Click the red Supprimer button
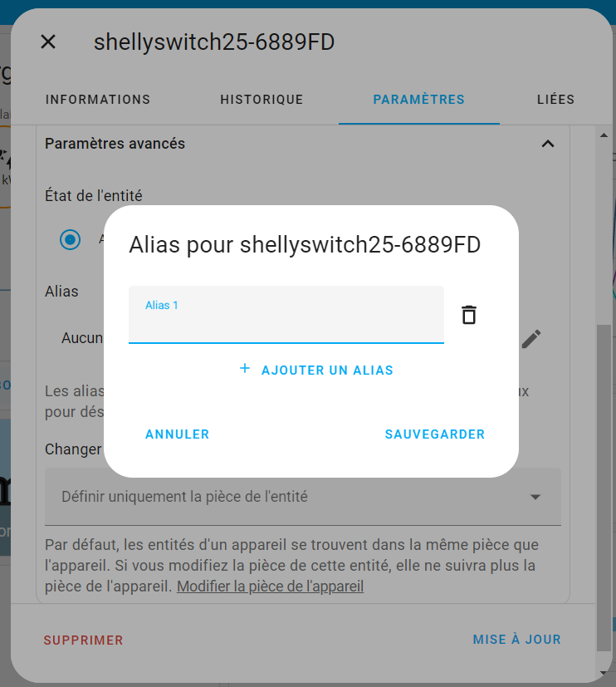 (x=83, y=640)
